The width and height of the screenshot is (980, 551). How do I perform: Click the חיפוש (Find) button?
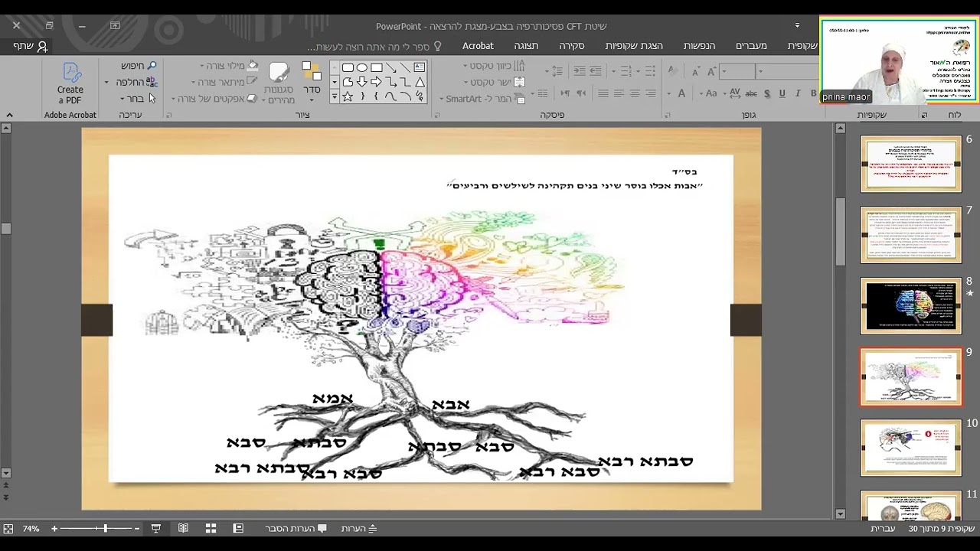139,66
